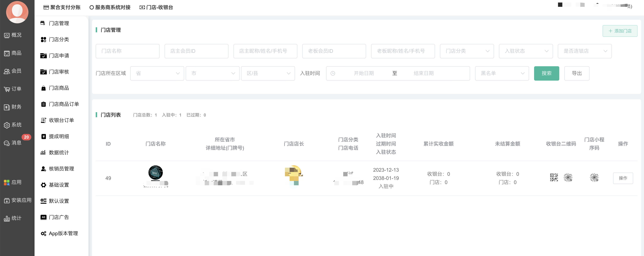Open the 黑名单 dropdown
The width and height of the screenshot is (644, 256).
(x=502, y=73)
